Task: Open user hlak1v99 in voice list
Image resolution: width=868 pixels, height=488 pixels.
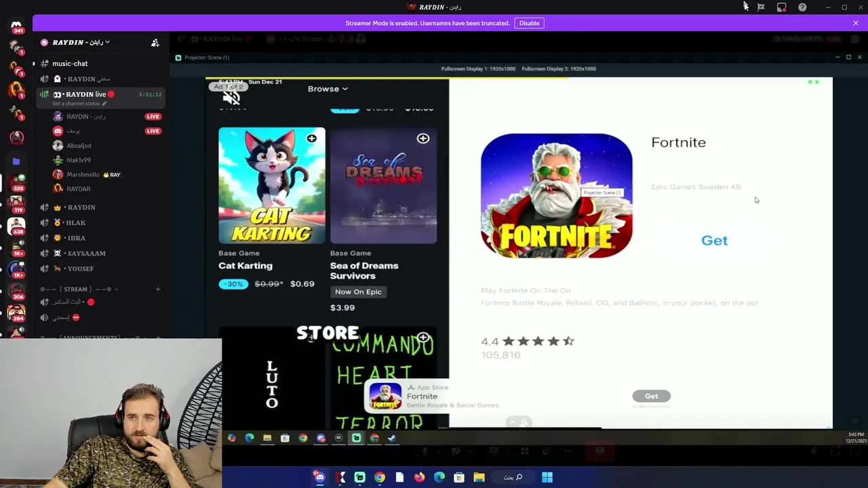Action: pos(79,160)
